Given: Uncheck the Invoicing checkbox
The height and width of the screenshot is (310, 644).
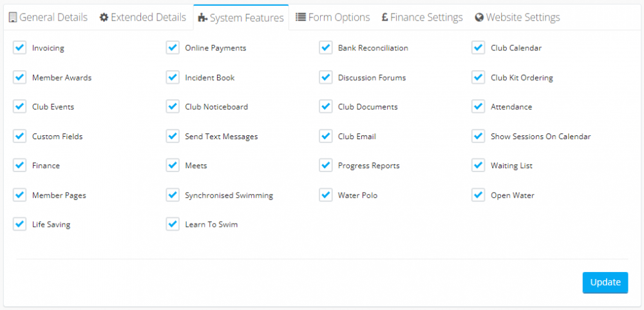Looking at the screenshot, I should 20,48.
